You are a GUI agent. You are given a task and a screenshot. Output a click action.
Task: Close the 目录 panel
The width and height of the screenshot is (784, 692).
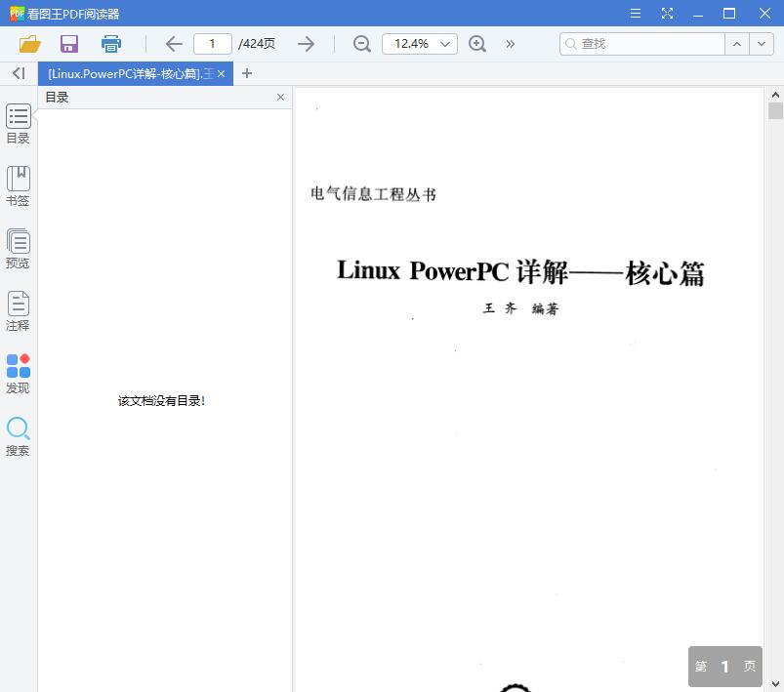point(280,97)
